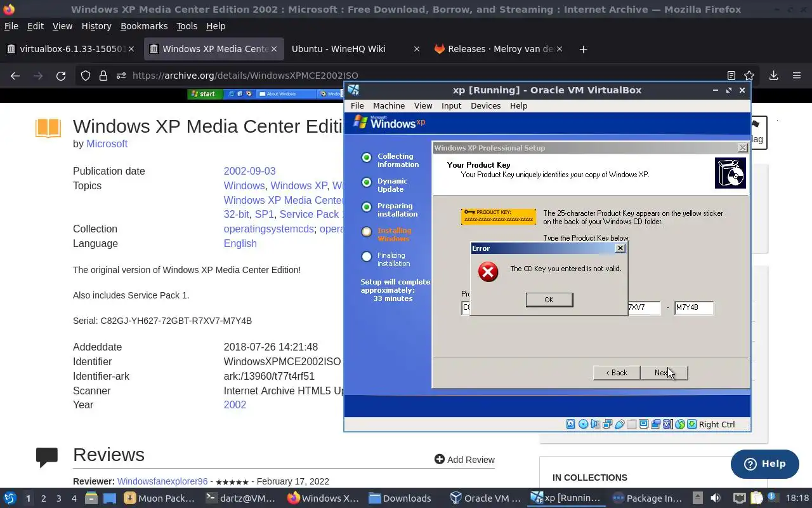Image resolution: width=812 pixels, height=508 pixels.
Task: Switch to Muon Package taskbar window
Action: pos(160,498)
